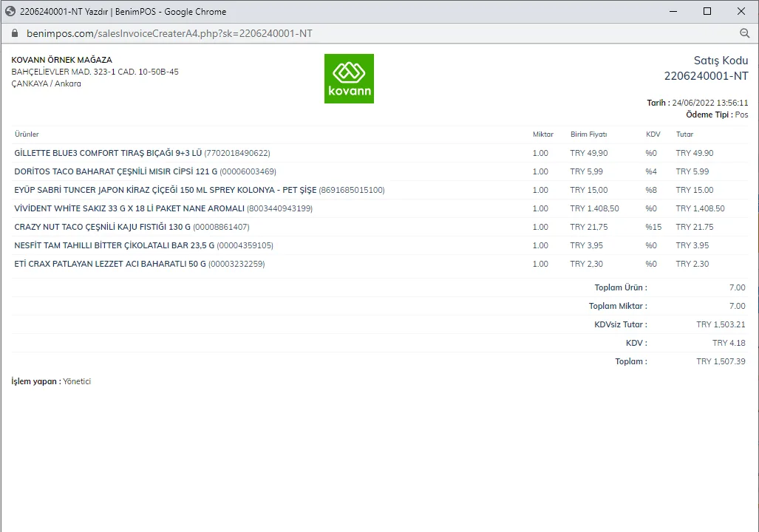This screenshot has width=759, height=532.
Task: Select the store name KOVANN ÖRNEK MAĞAZA
Action: click(x=62, y=60)
